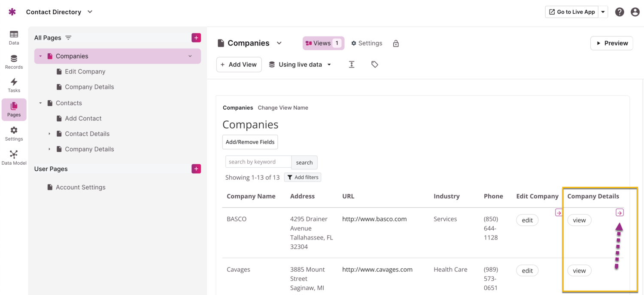Open the Records section in sidebar
This screenshot has width=644, height=295.
(x=14, y=61)
